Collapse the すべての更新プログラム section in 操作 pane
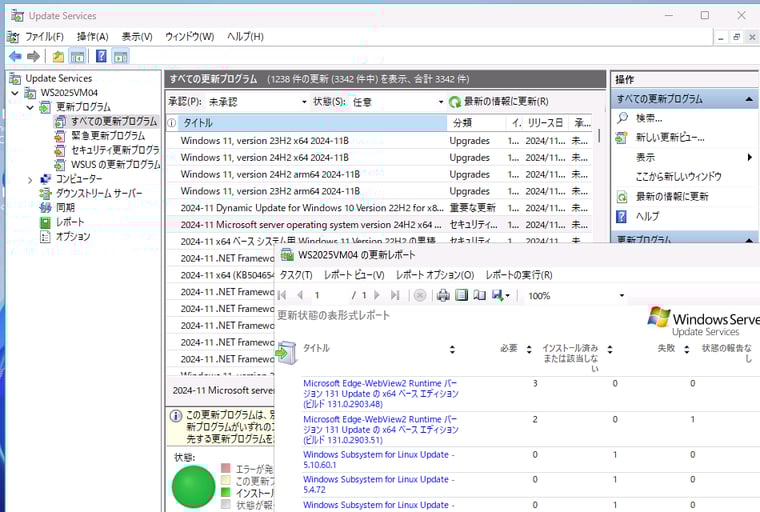760x512 pixels. tap(749, 99)
